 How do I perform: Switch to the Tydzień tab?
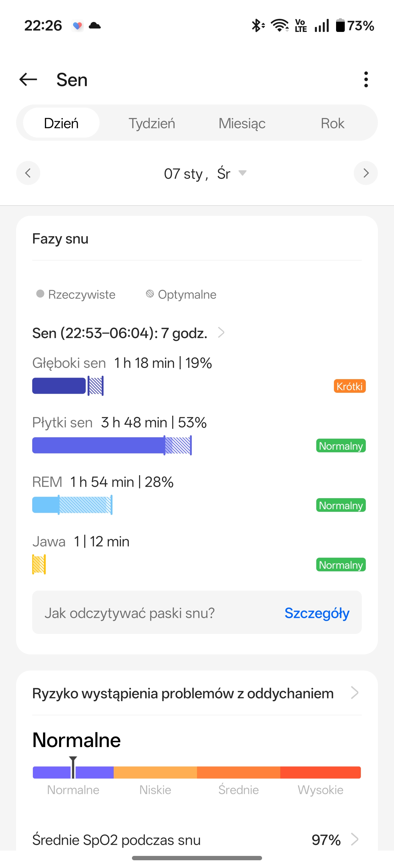pyautogui.click(x=152, y=123)
